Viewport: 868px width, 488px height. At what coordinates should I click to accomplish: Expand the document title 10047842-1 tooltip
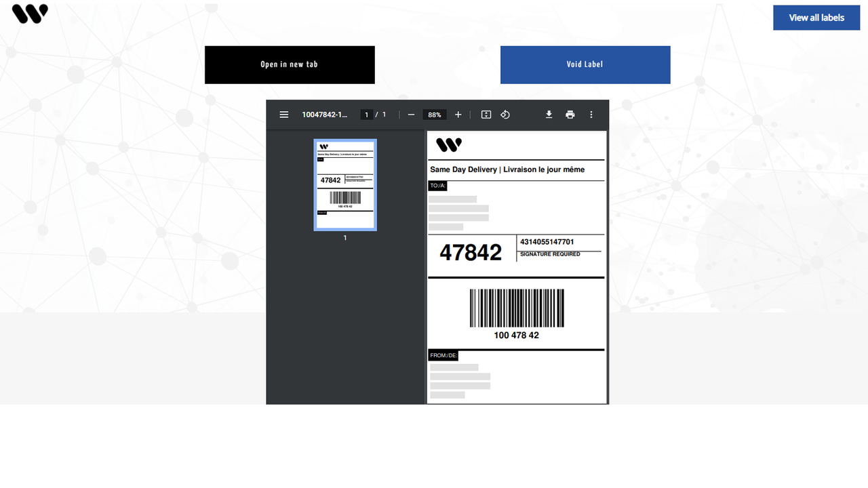[325, 115]
